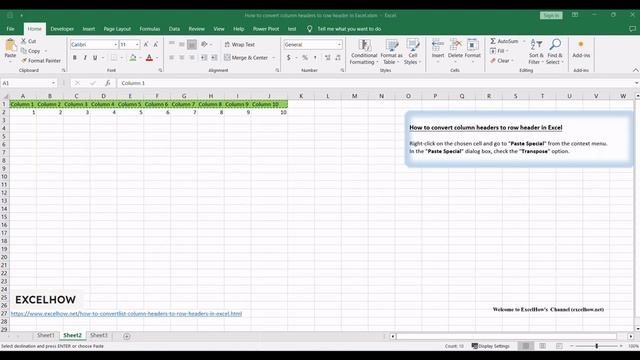This screenshot has height=360, width=640.
Task: Add a new sheet with plus button
Action: click(127, 336)
